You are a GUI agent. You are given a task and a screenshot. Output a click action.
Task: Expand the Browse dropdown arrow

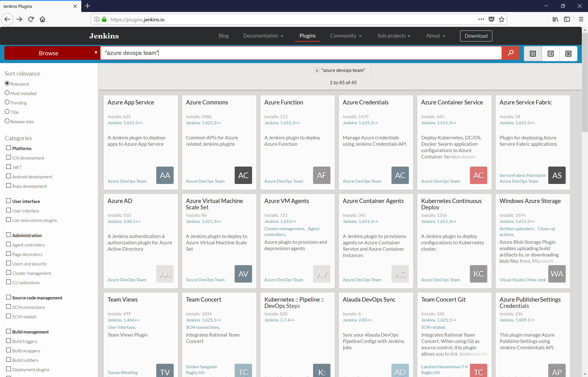coord(96,53)
